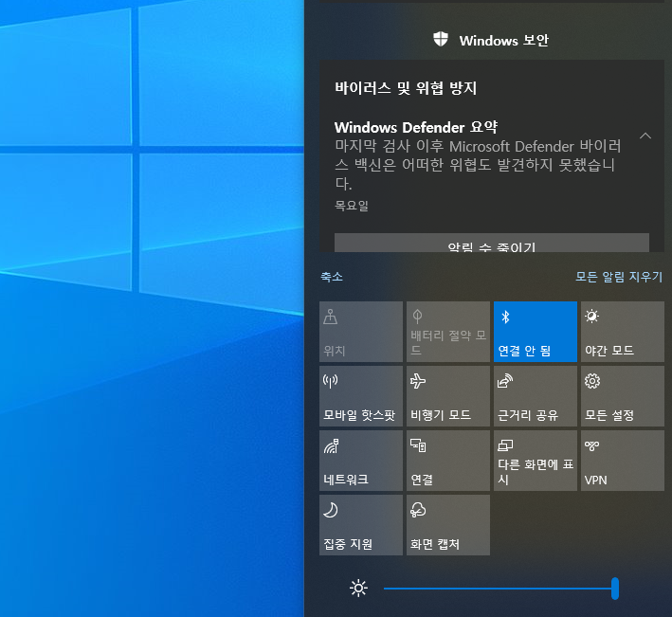Screen dimensions: 672x617
Task: Click the network signal icon in 네트워크
Action: coord(332,445)
